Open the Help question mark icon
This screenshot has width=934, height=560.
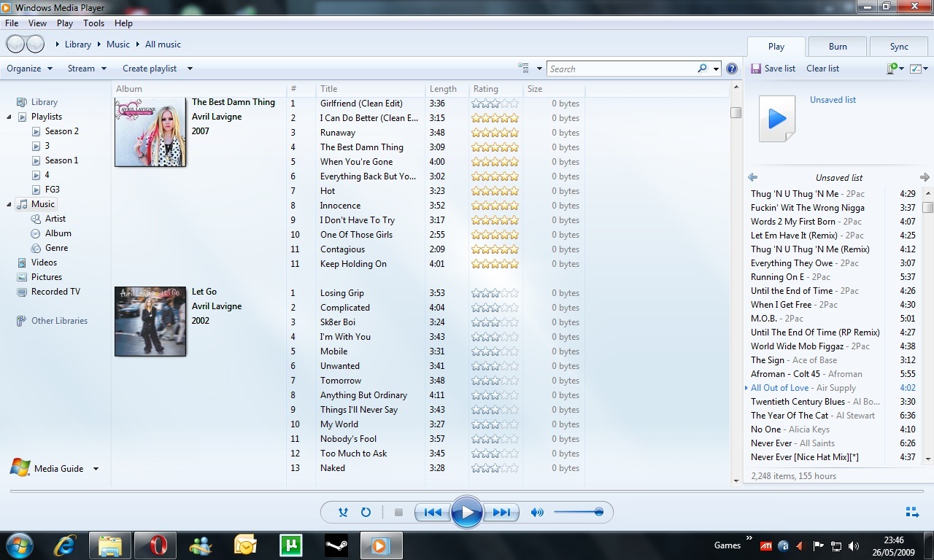pos(732,69)
